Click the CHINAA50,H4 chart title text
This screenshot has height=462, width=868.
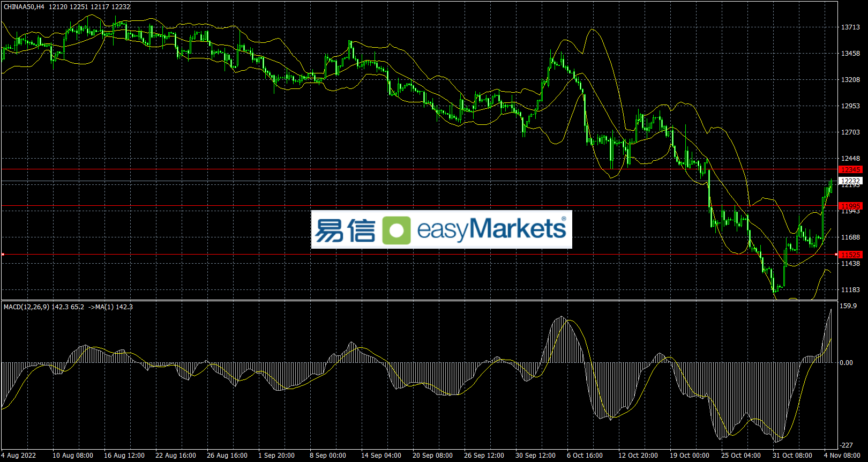24,7
